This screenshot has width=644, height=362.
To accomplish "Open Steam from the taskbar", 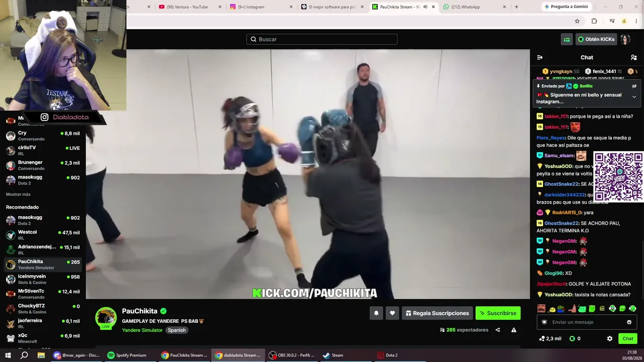I will pyautogui.click(x=334, y=355).
